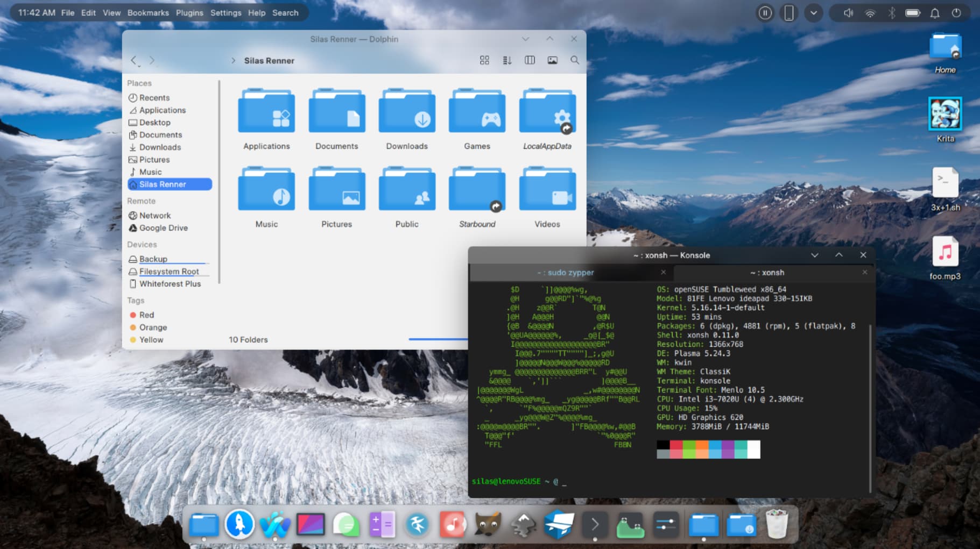The image size is (980, 549).
Task: Open the Wi-Fi network tray icon
Action: [x=870, y=12]
